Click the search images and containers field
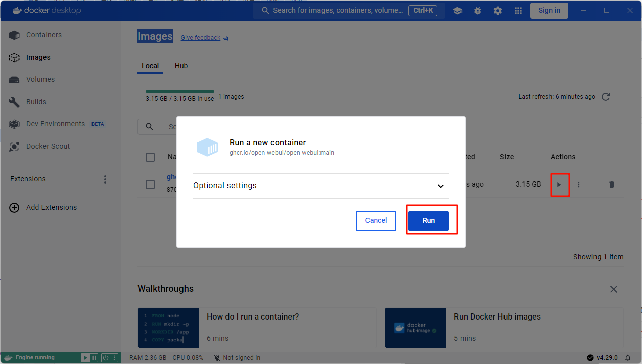The height and width of the screenshot is (364, 642). 349,10
